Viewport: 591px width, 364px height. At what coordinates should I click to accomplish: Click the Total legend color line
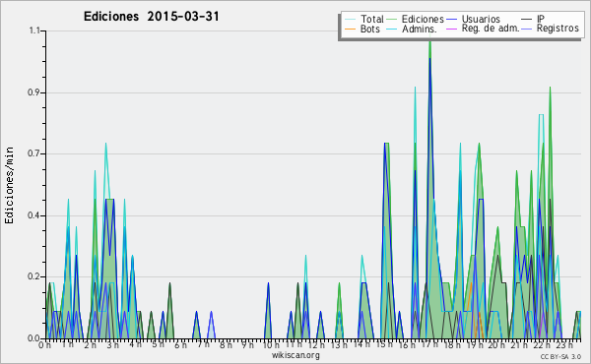click(x=350, y=20)
